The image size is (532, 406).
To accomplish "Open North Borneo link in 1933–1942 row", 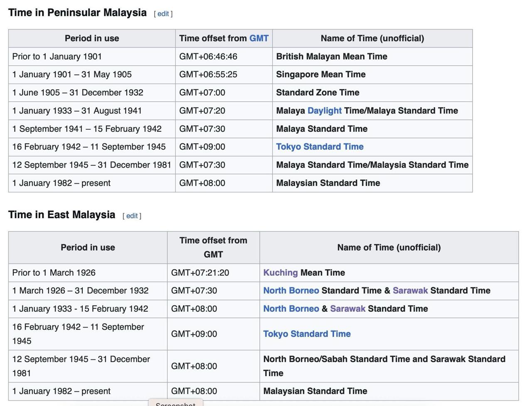I will (x=291, y=309).
